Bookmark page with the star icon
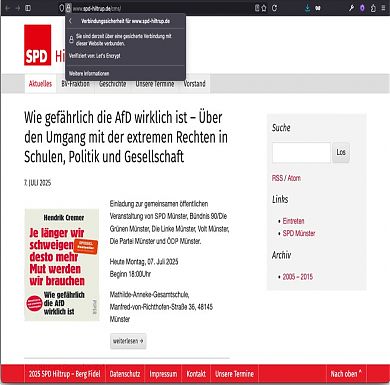 click(264, 8)
